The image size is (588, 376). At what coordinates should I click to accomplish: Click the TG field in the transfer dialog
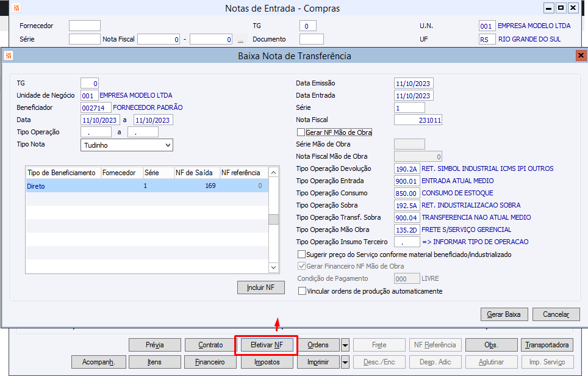90,83
